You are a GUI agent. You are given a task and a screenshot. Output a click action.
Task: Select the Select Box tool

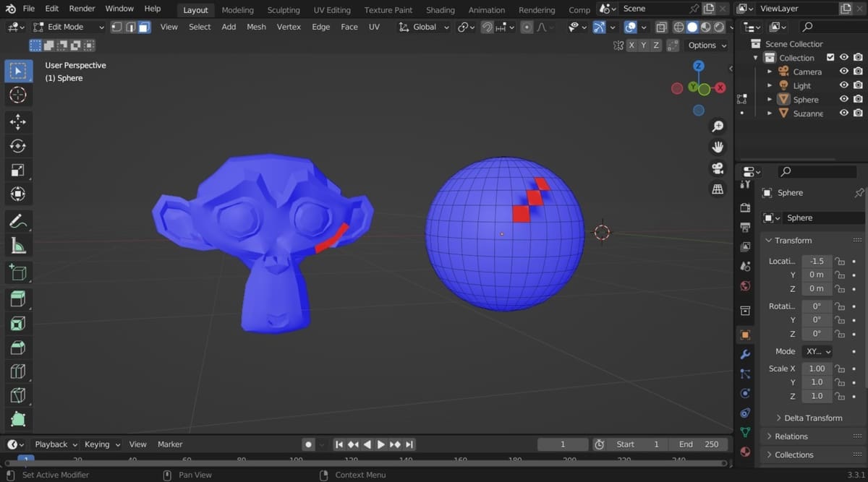18,71
